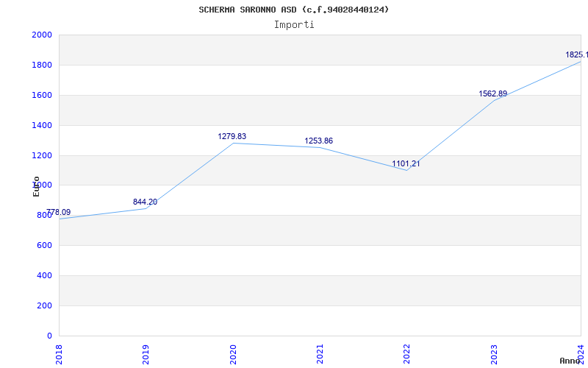Click the 2019 x-axis year label
Image resolution: width=588 pixels, height=368 pixels.
[146, 354]
